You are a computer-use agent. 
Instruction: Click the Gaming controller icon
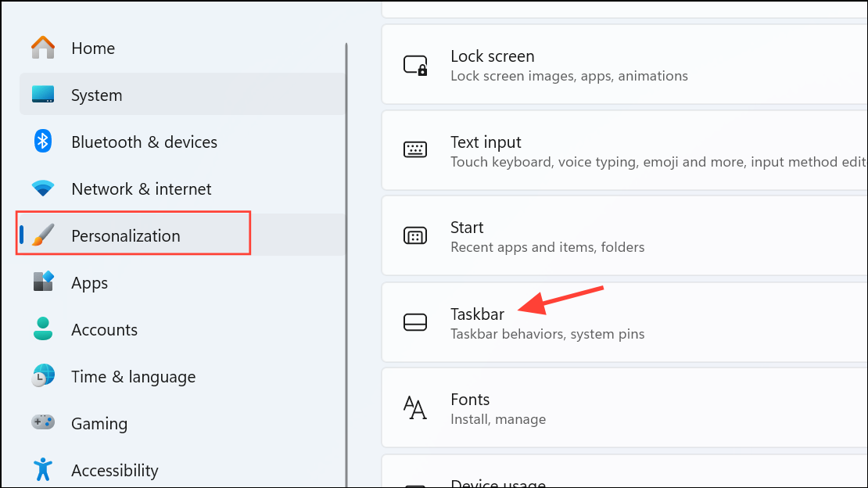(x=42, y=423)
